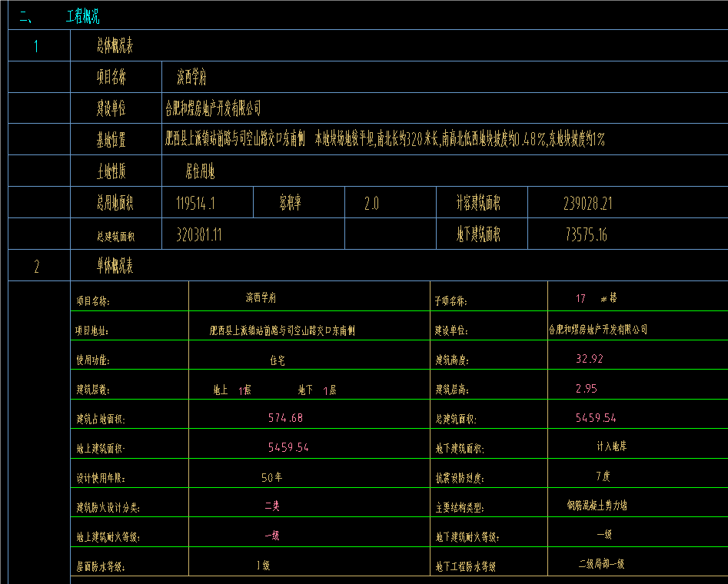Select the '钢筋混凝土剪力墙' structure type value

(597, 505)
